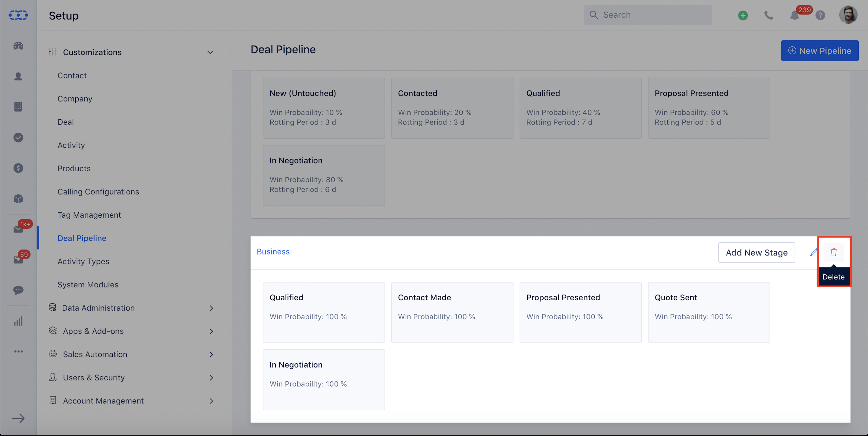Expand the Account Management section

pos(211,401)
